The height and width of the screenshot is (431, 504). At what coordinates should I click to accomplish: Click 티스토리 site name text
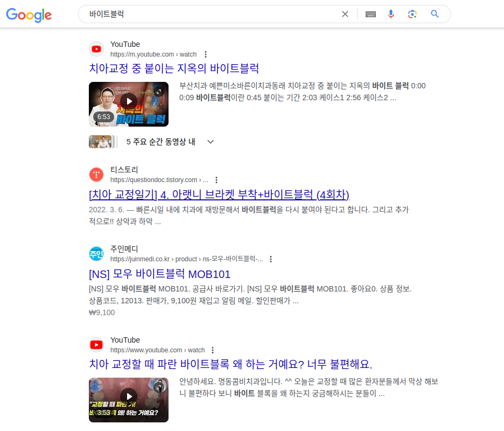pyautogui.click(x=124, y=170)
